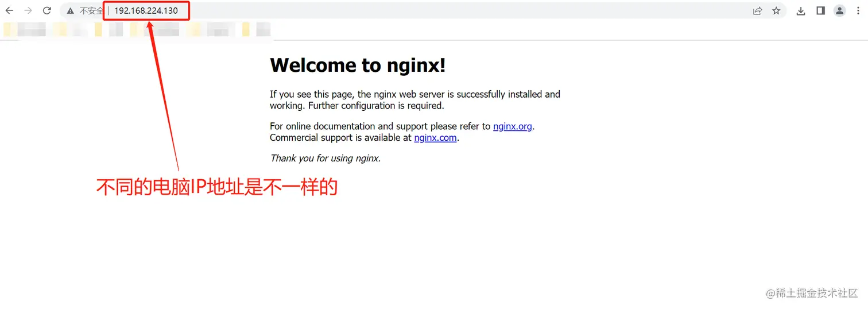The width and height of the screenshot is (868, 309).
Task: Open the downloads panel
Action: pos(801,10)
